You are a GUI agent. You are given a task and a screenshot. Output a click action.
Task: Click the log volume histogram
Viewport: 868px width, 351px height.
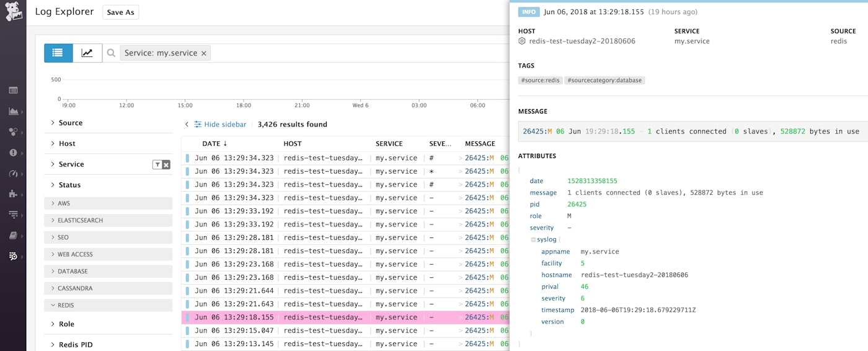285,90
